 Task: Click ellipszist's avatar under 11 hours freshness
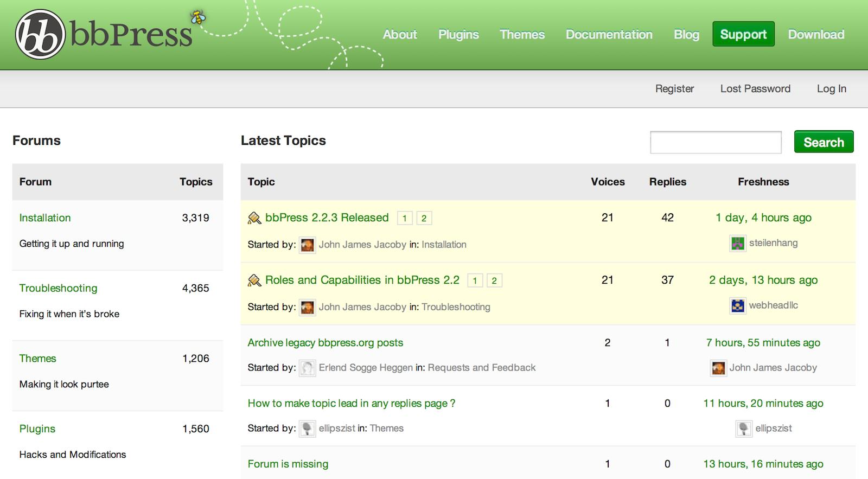pyautogui.click(x=744, y=429)
